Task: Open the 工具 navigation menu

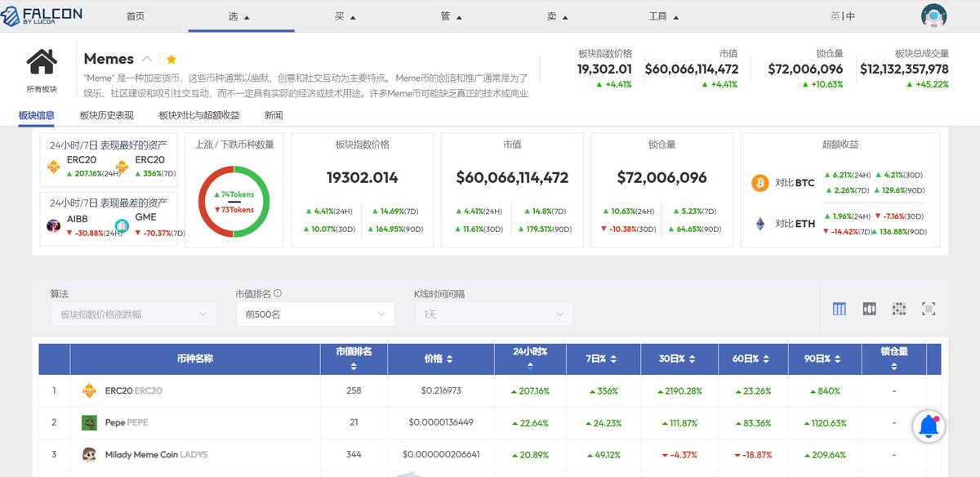Action: point(664,16)
